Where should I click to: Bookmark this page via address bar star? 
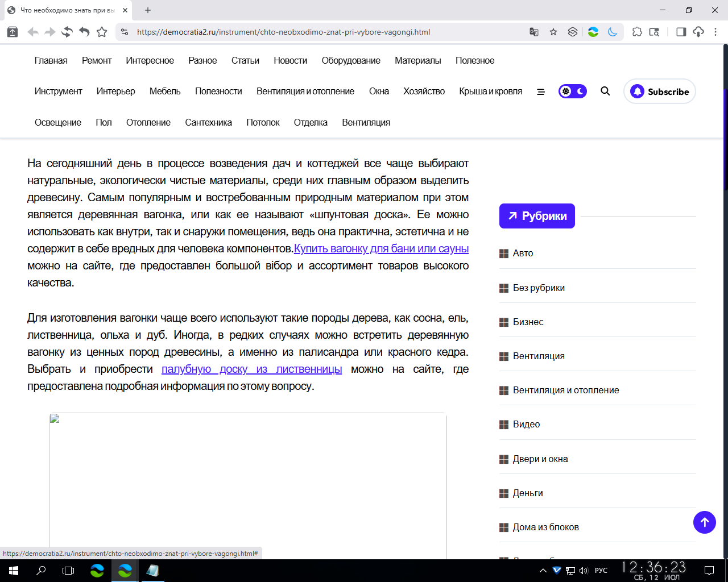[553, 32]
